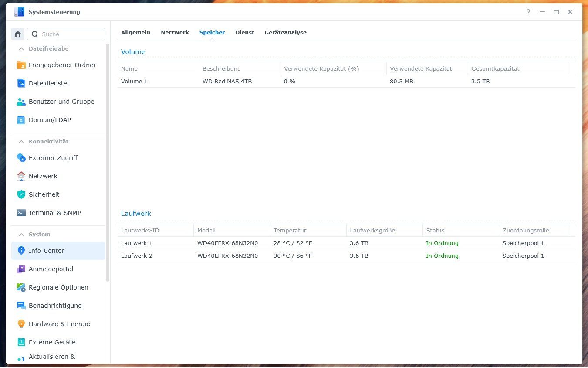588x368 pixels.
Task: Click the WD Red NAS 4TB description
Action: [x=227, y=82]
